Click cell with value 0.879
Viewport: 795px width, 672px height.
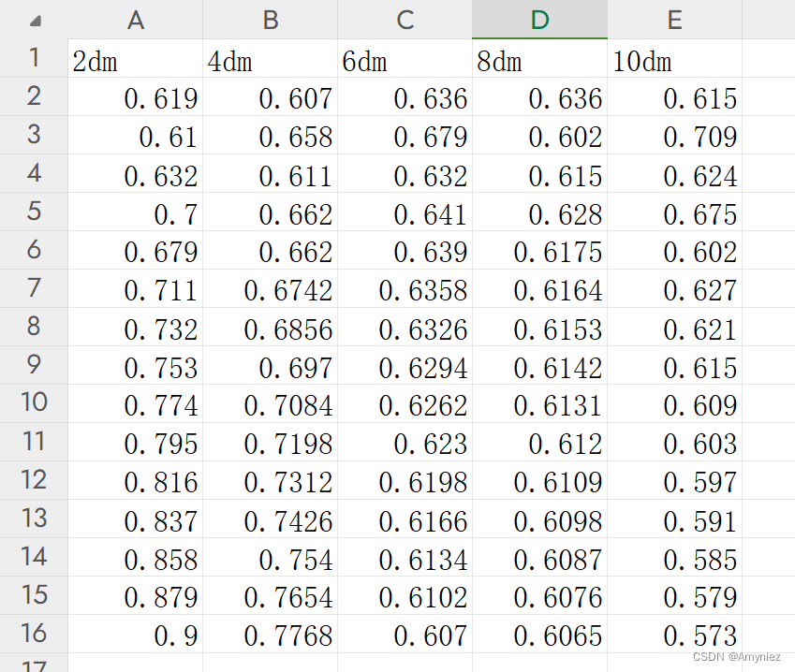(x=135, y=595)
